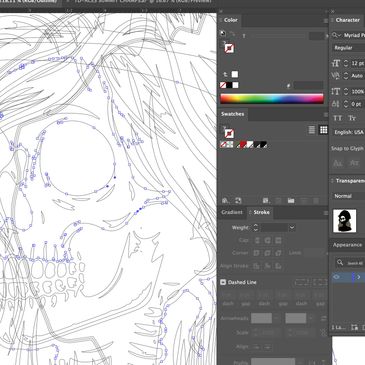
Task: Click the second icon in Swatches panel footer
Action: coord(238,201)
